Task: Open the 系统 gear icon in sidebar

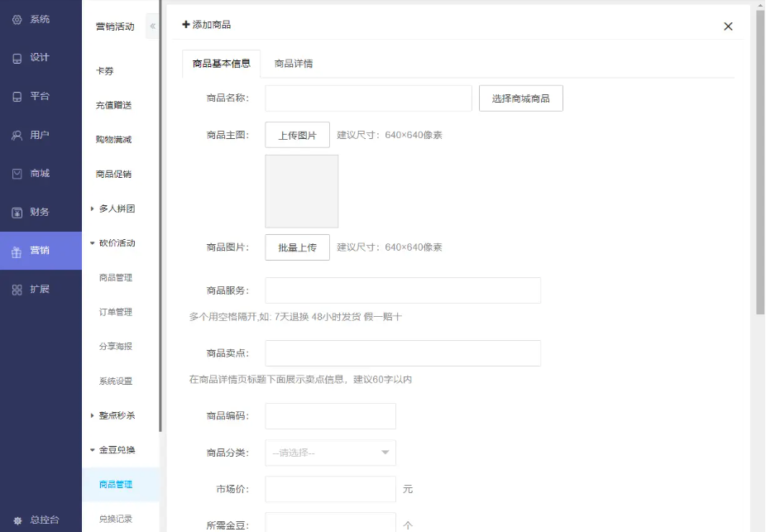Action: tap(17, 20)
